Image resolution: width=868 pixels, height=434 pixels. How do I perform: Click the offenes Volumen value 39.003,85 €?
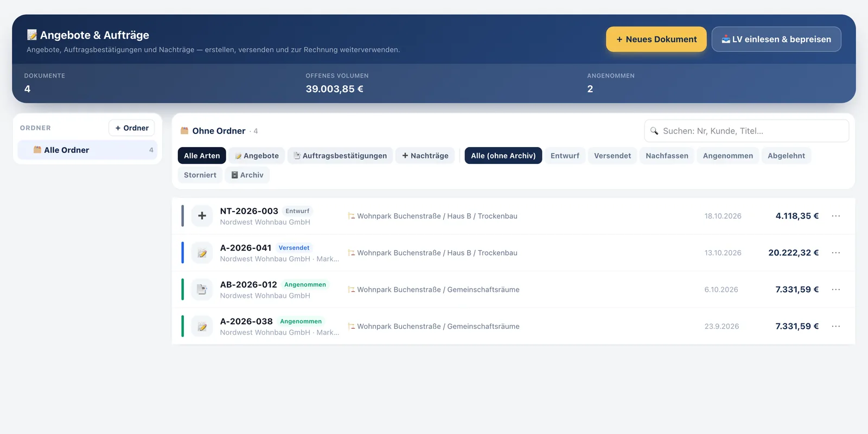(335, 89)
